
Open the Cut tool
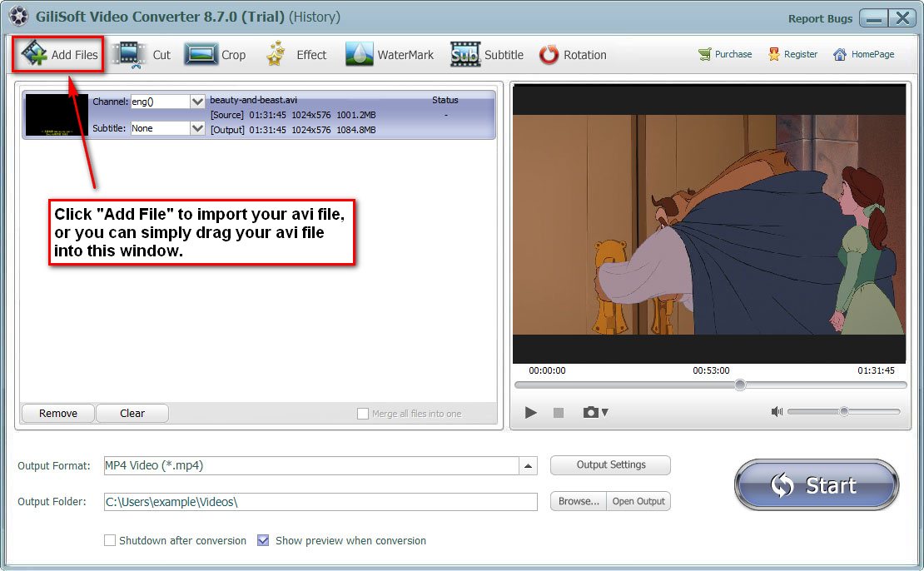(x=142, y=55)
